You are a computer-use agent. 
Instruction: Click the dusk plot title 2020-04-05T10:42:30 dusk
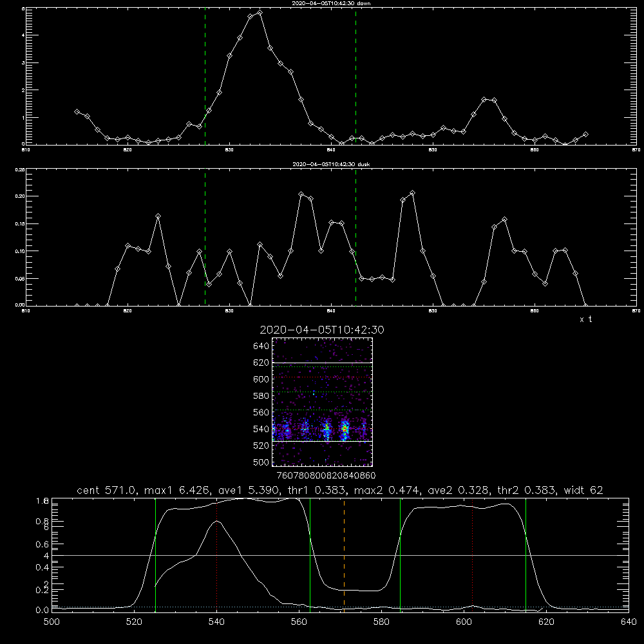(331, 164)
